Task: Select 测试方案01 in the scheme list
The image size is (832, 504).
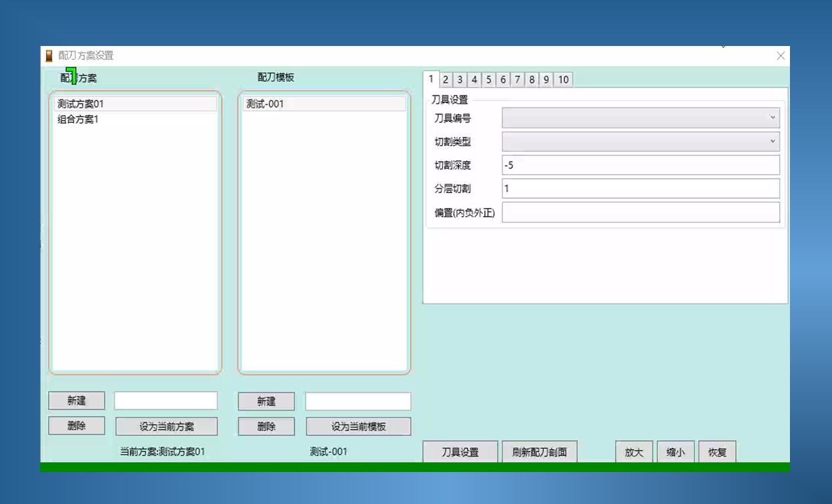Action: (x=135, y=104)
